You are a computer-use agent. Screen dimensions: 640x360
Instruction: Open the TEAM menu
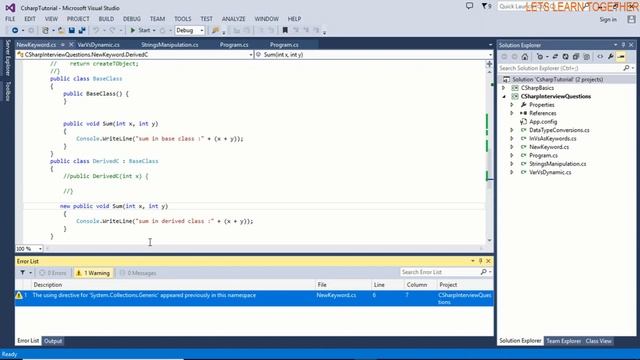coord(157,19)
